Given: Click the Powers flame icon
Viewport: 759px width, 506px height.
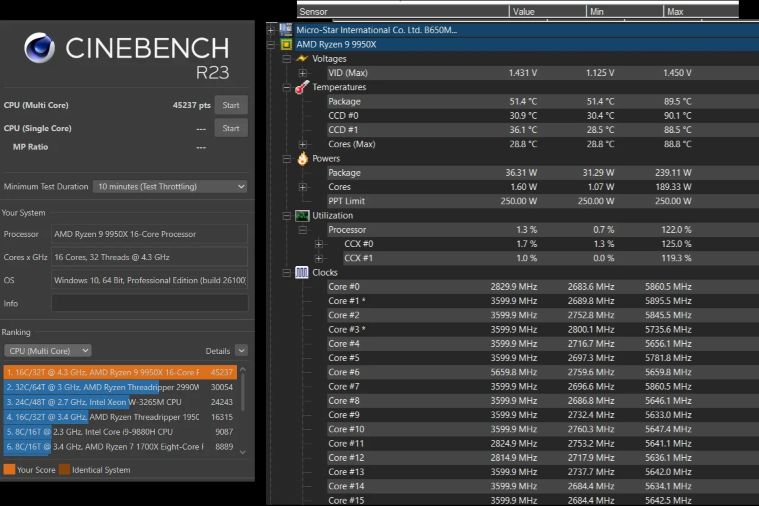Looking at the screenshot, I should coord(302,158).
